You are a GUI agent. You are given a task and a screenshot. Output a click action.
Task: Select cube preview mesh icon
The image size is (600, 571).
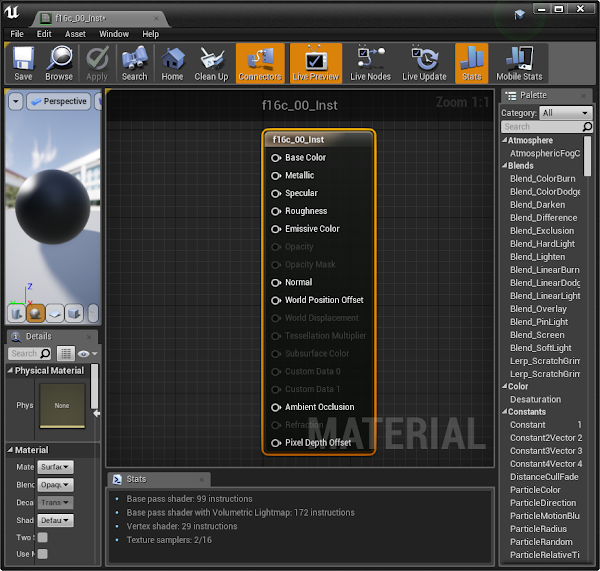click(x=74, y=313)
